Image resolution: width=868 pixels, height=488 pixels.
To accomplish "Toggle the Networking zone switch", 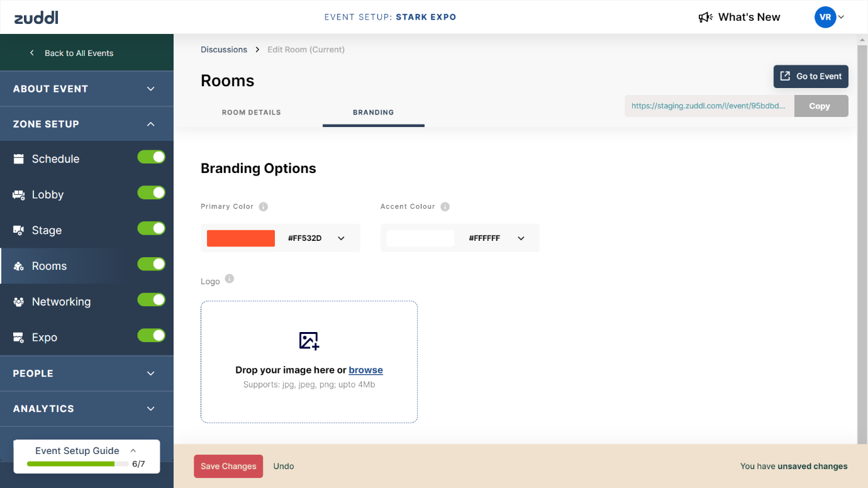I will (x=152, y=300).
